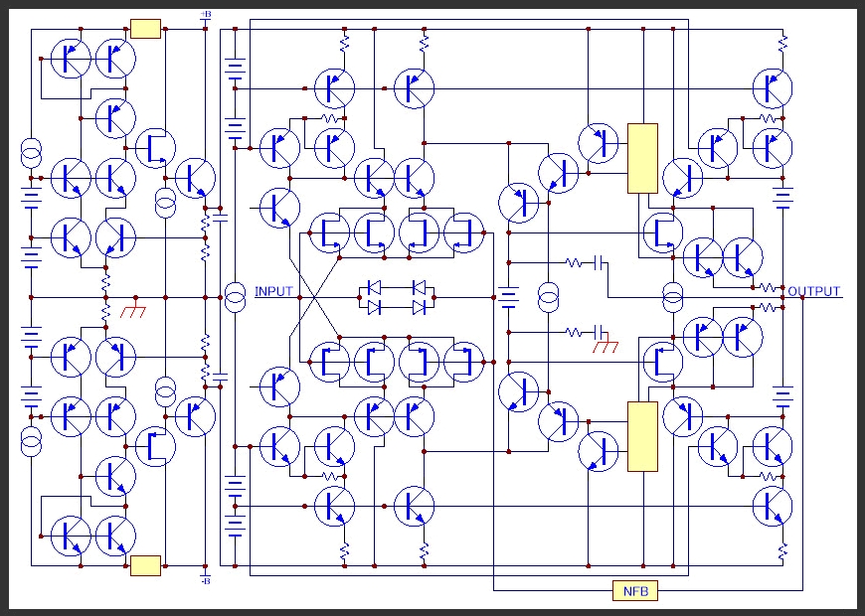Click the current source on the OUTPUT center line
Viewport: 865px width, 616px height.
coord(673,297)
